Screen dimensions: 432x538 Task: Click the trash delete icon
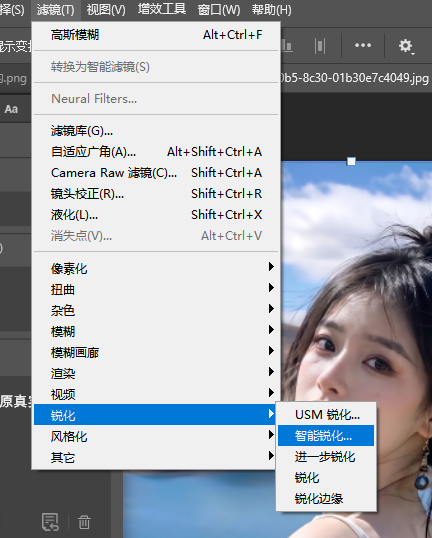[84, 522]
